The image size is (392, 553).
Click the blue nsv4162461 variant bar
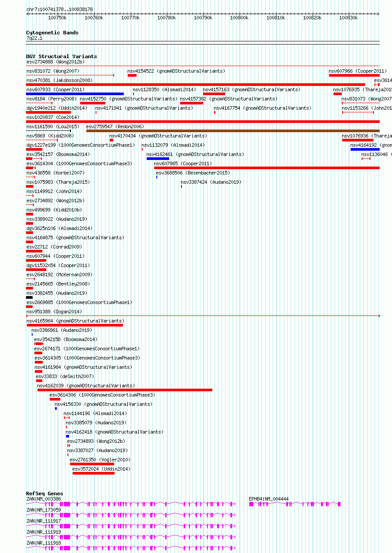coord(158,159)
